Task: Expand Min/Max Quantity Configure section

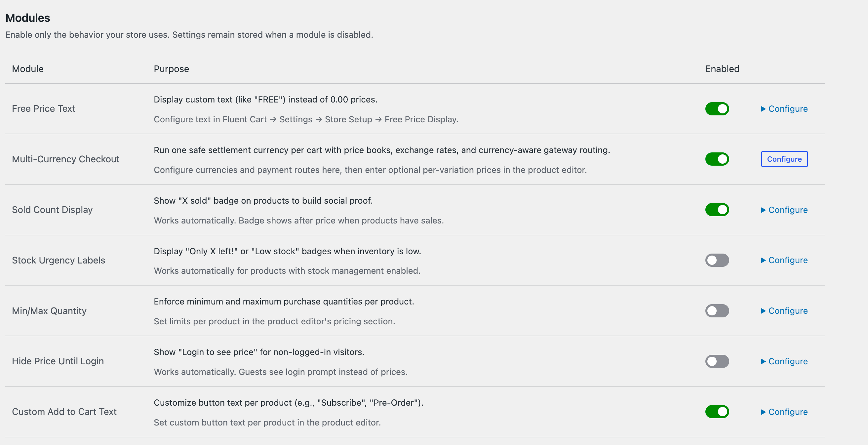Action: pos(784,311)
